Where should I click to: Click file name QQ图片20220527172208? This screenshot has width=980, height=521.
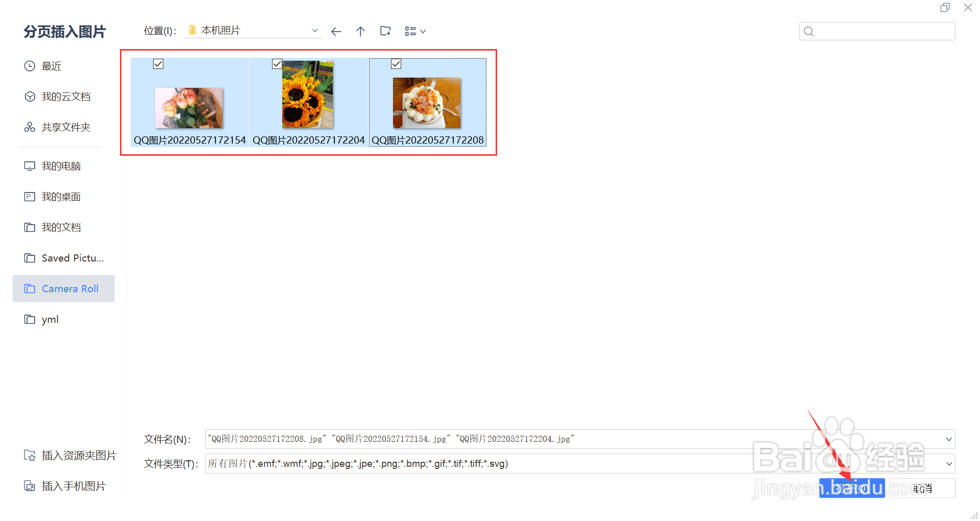428,140
